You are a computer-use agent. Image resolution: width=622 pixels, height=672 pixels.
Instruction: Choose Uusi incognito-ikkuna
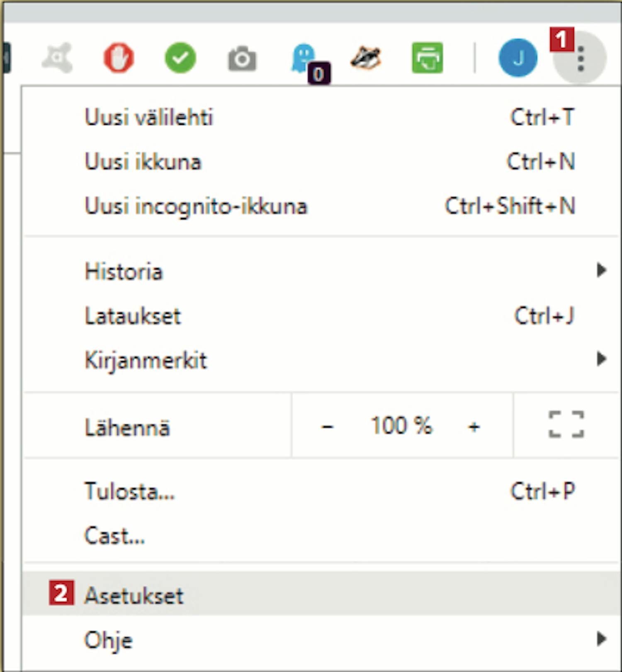coord(196,206)
